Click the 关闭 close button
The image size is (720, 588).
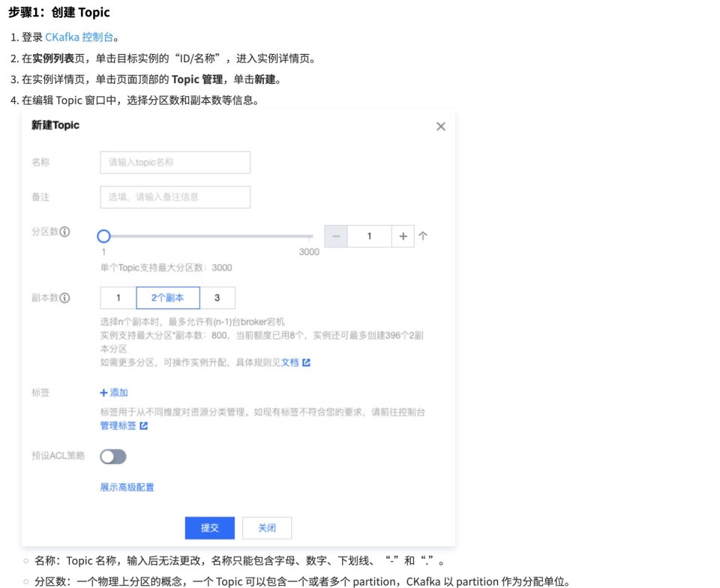[267, 528]
